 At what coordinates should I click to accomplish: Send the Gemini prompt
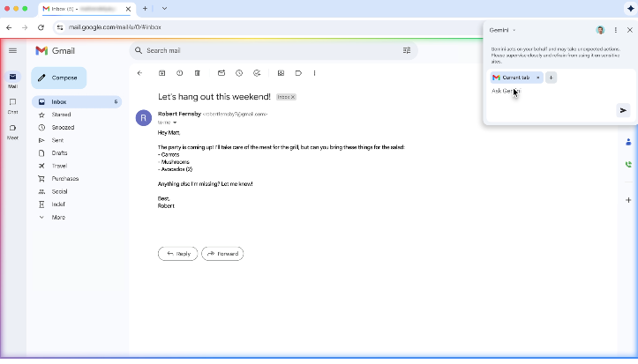[x=623, y=110]
